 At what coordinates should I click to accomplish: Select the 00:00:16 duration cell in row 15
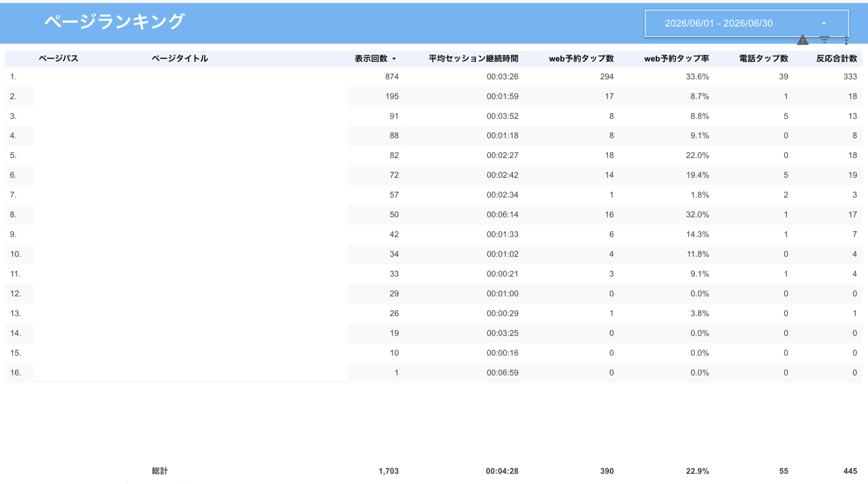click(x=502, y=353)
